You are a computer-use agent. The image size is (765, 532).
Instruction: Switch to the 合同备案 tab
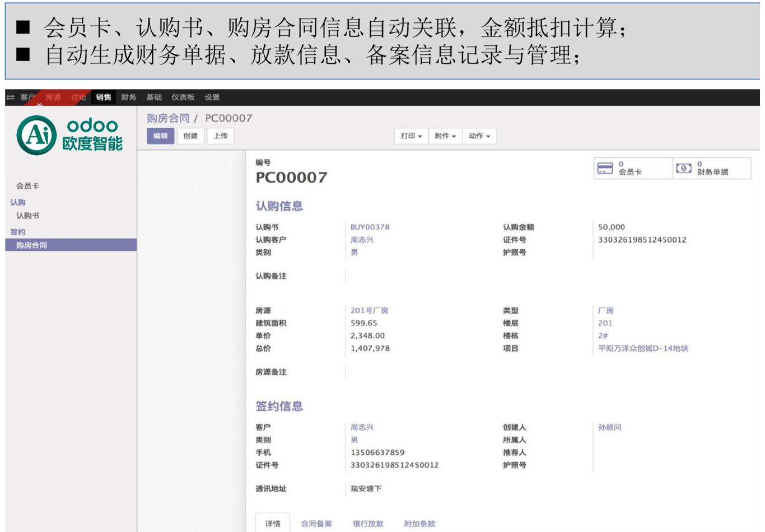click(x=316, y=524)
